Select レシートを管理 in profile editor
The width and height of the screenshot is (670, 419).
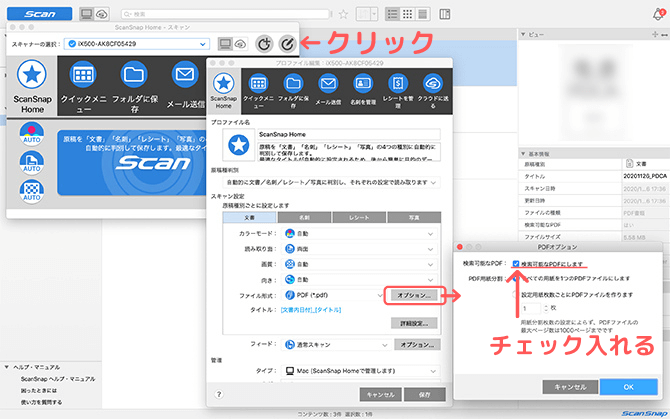click(398, 91)
